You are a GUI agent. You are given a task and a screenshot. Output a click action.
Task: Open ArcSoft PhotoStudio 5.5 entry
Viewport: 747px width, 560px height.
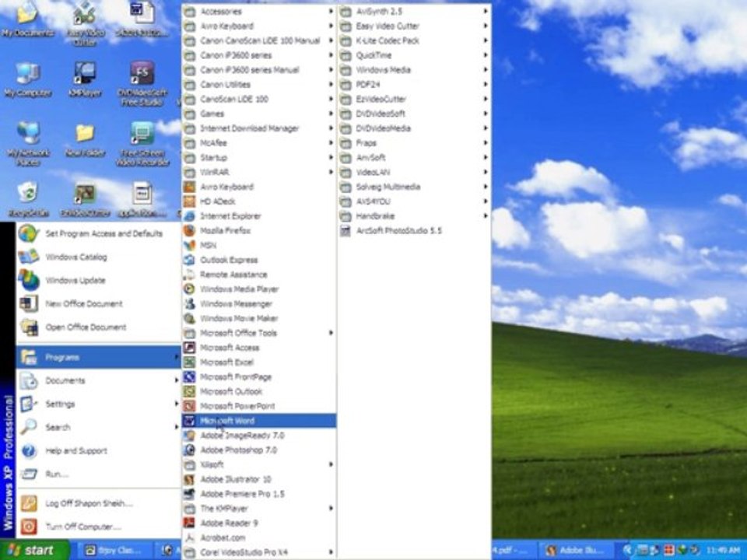click(414, 230)
